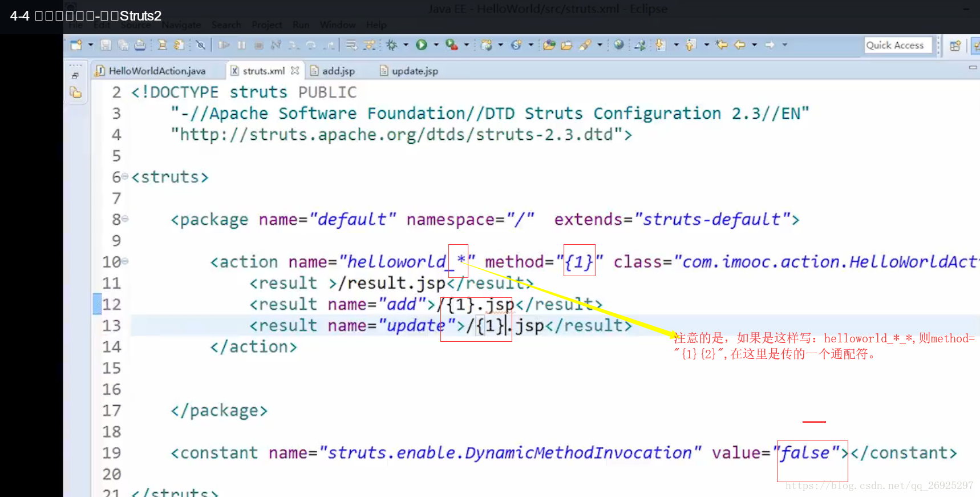Open the Previous Annotation dropdown arrow
Screen dimensions: 980x497
pos(706,45)
